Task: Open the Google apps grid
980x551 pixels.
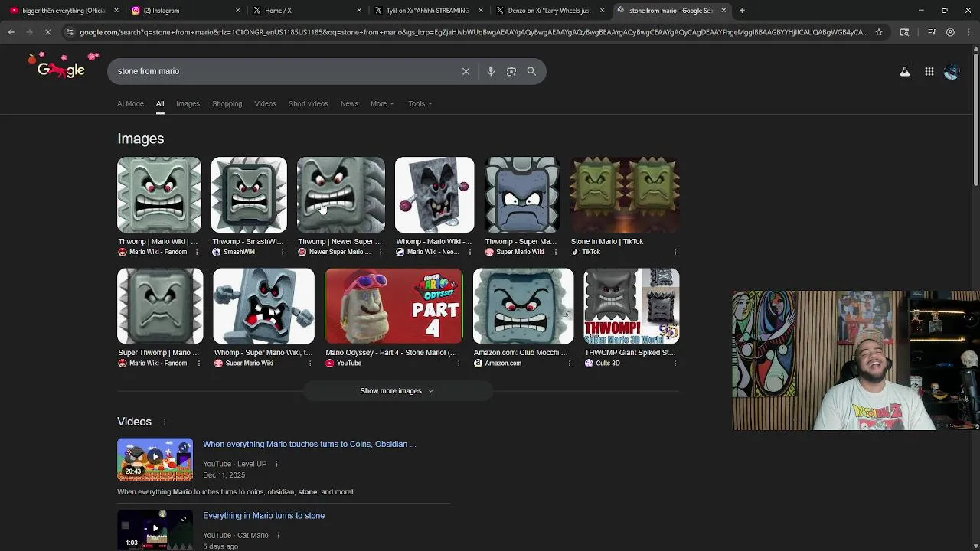Action: click(929, 71)
